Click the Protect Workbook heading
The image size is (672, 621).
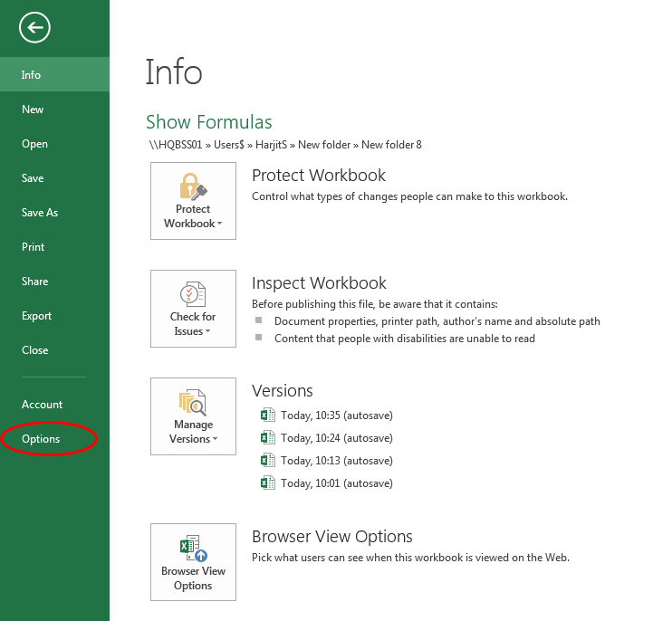319,176
